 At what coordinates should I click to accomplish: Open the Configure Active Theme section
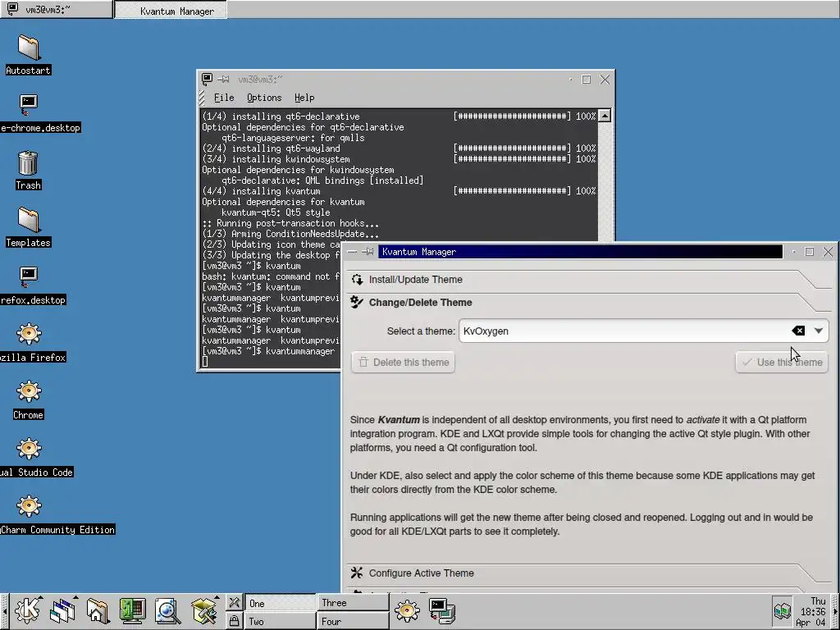589,573
